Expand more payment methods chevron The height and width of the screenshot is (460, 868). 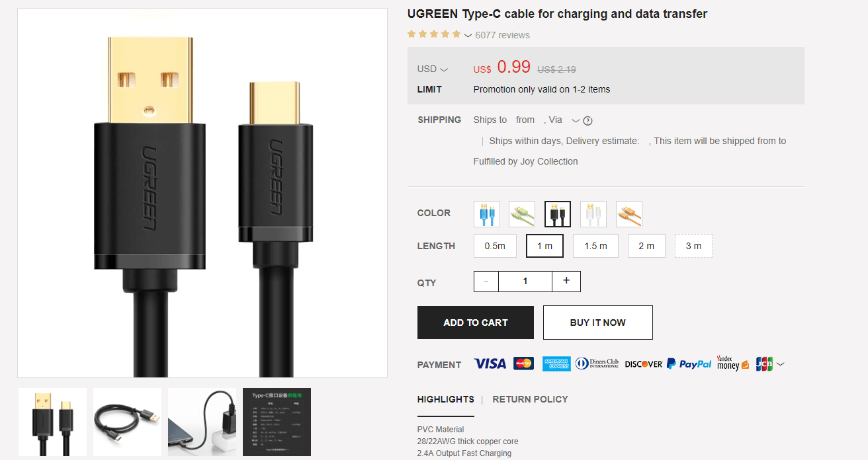pos(781,364)
